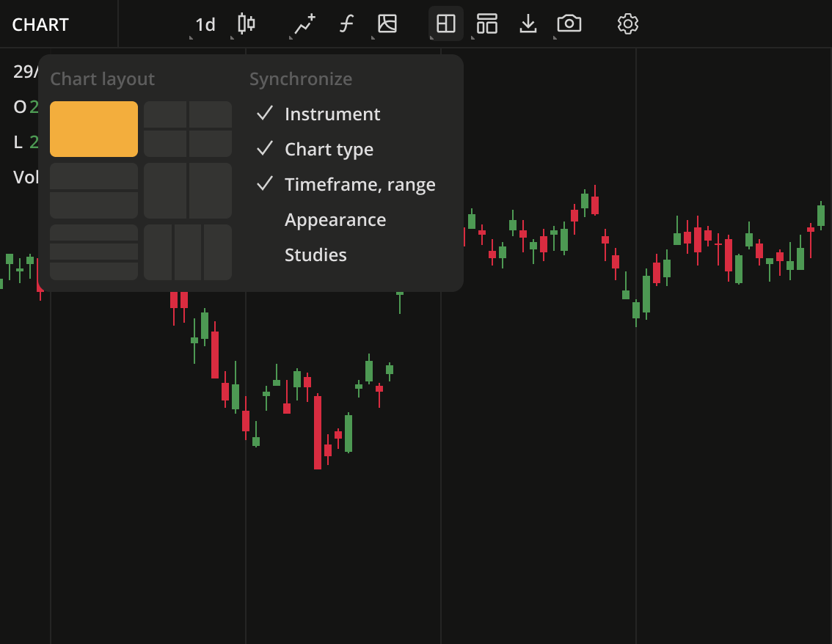Viewport: 832px width, 644px height.
Task: Uncheck Timeframe, range synchronization
Action: point(360,184)
